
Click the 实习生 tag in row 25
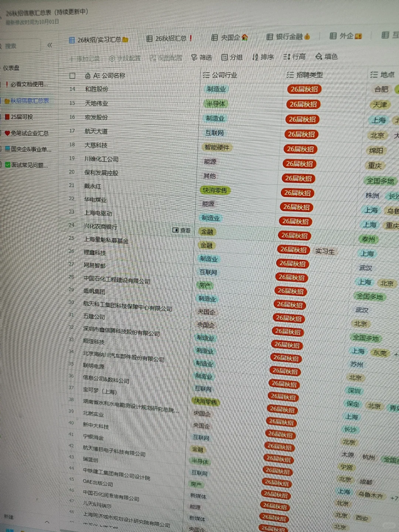click(325, 251)
